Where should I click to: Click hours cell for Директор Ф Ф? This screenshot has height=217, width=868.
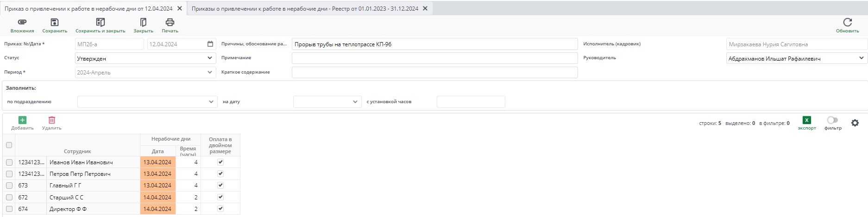188,209
